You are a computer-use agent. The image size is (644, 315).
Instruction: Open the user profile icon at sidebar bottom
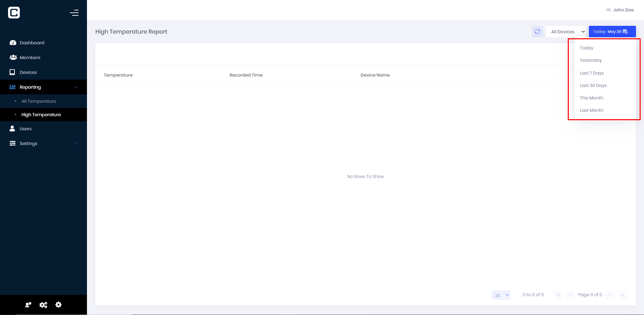pos(28,305)
